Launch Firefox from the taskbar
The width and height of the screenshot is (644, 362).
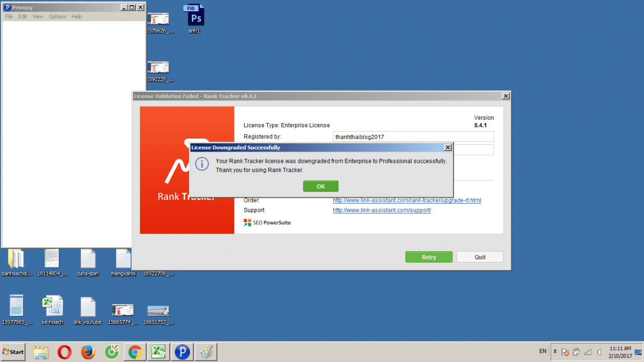(x=88, y=352)
